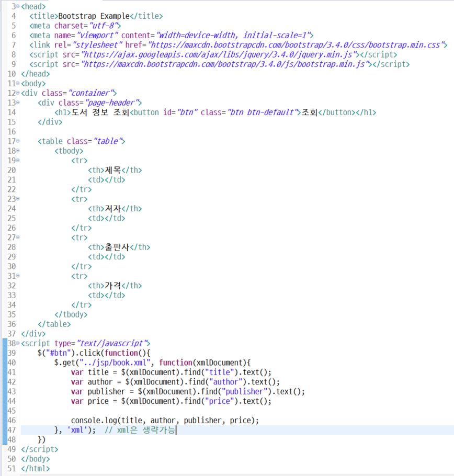Screen dimensions: 454x476
Task: Click the class value "btn btn-default"
Action: (x=262, y=112)
